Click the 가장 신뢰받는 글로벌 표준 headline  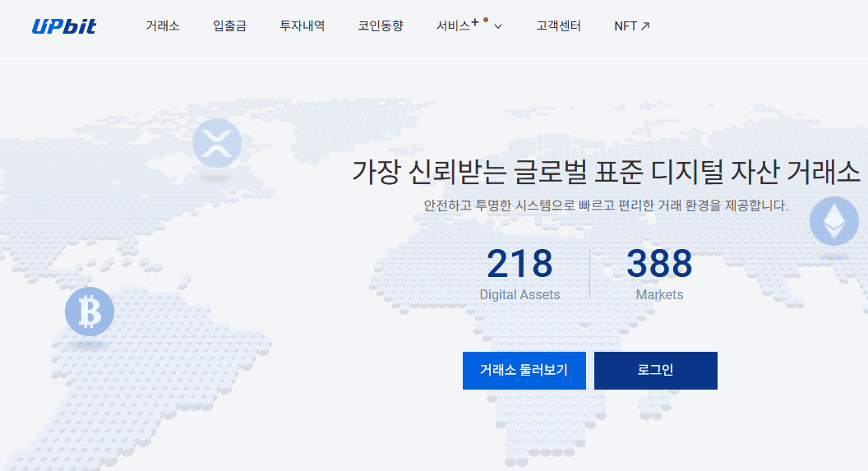[x=606, y=171]
